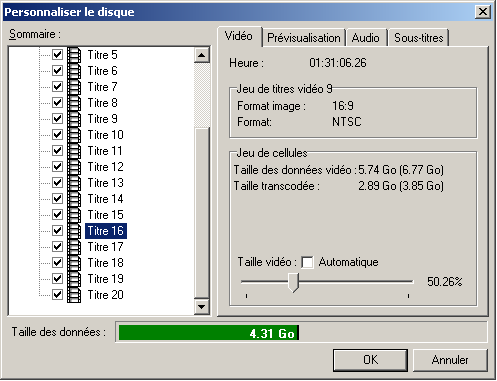Enable the Automatique video size checkbox
The height and width of the screenshot is (381, 497).
point(307,262)
